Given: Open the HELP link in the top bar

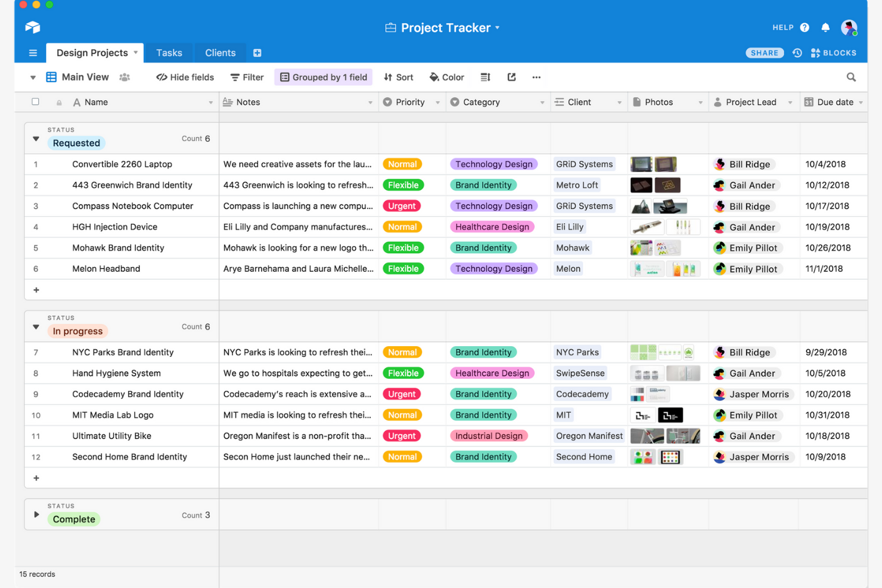Looking at the screenshot, I should pos(782,27).
